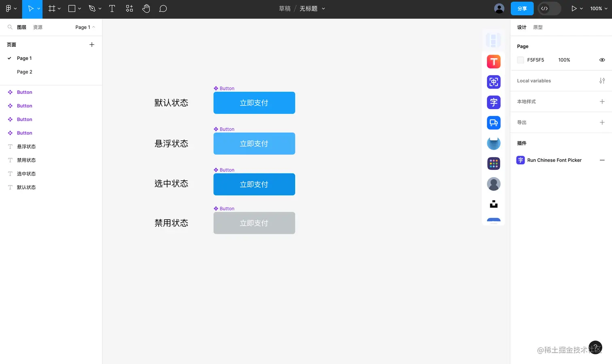Expand the main menu chevron
This screenshot has width=612, height=364.
(x=15, y=8)
